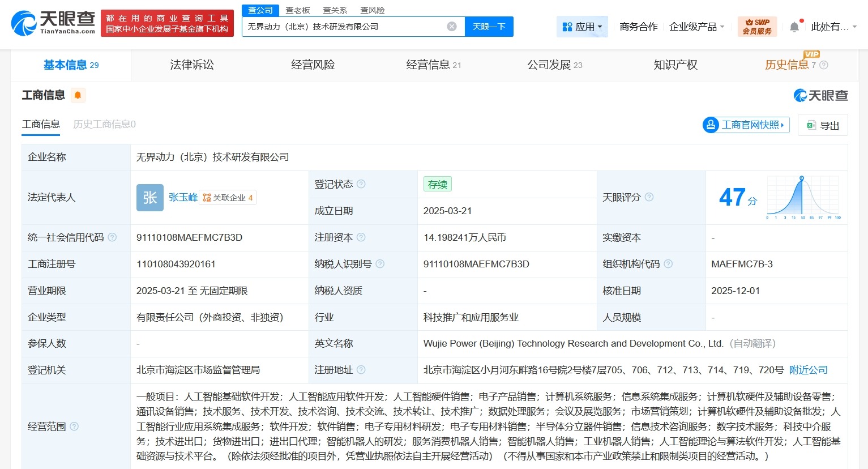Click the clear (×) icon in search box

451,26
